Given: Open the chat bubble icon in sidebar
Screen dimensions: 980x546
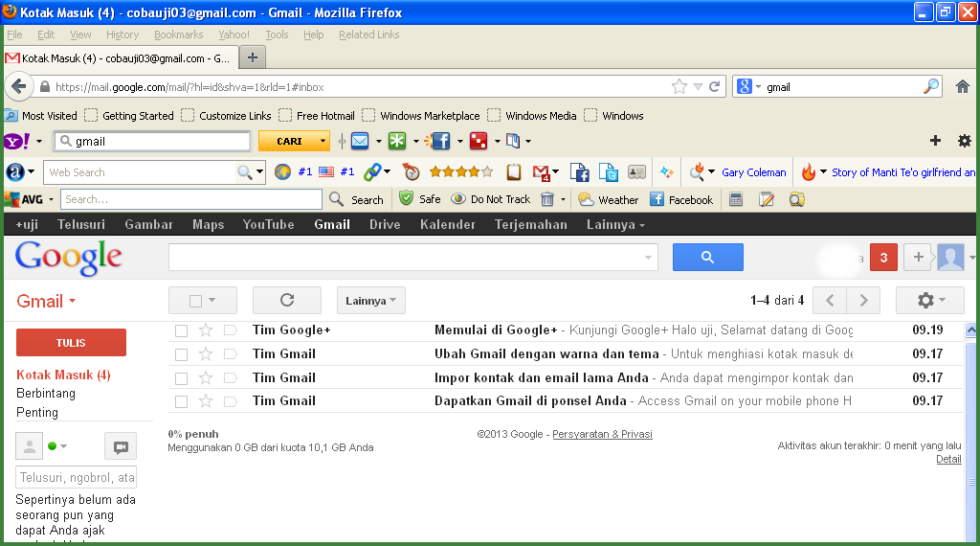Looking at the screenshot, I should (x=121, y=446).
